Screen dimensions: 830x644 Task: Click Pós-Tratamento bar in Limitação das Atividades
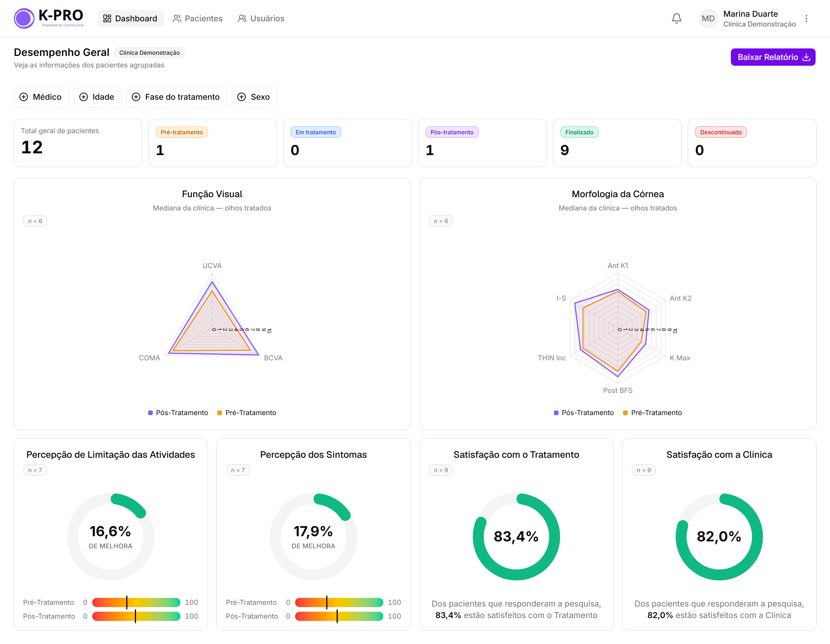click(x=136, y=616)
